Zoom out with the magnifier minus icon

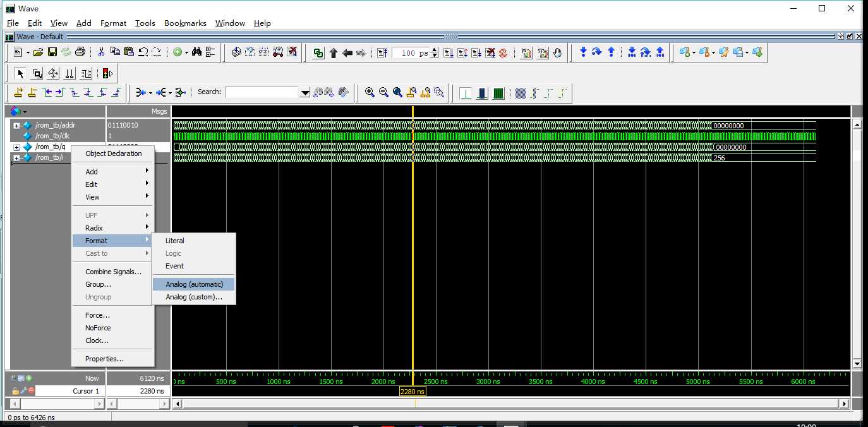pos(384,92)
